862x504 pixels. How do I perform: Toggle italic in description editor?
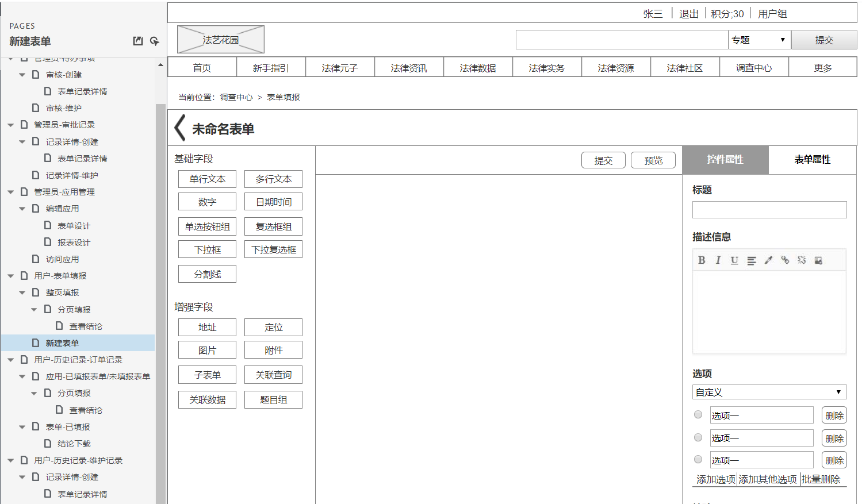(718, 260)
